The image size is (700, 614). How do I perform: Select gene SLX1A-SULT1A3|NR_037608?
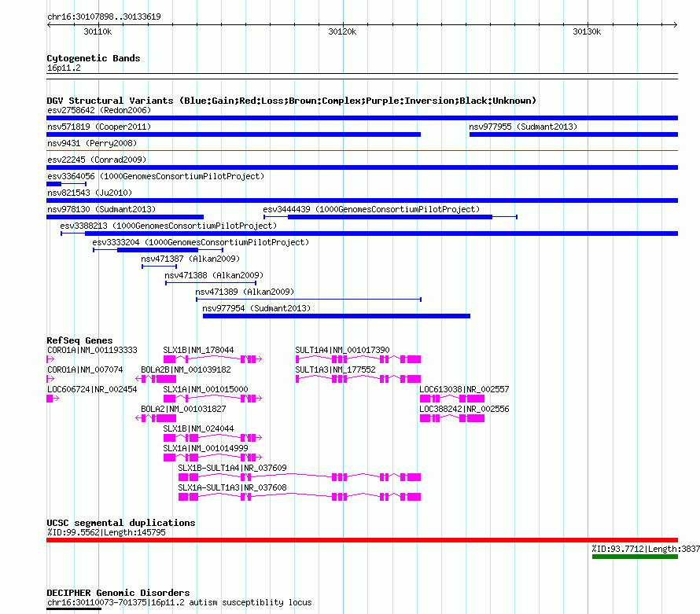click(x=232, y=487)
